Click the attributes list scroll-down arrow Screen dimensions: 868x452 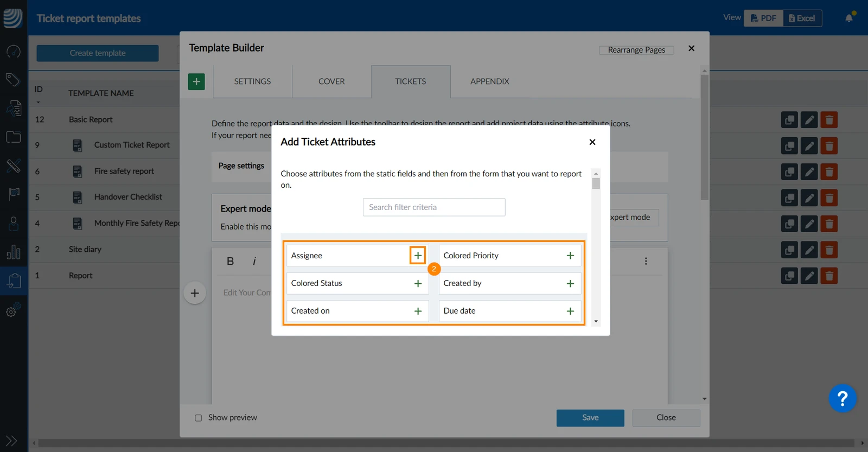[596, 321]
